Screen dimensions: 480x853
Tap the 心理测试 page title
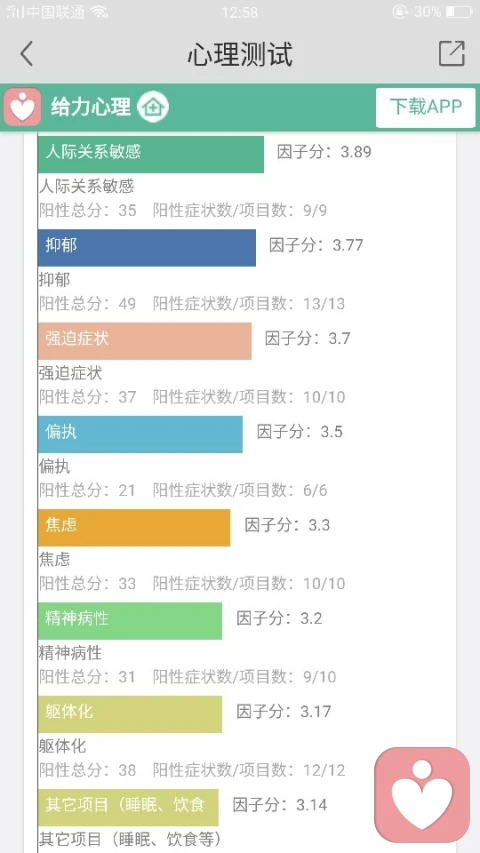click(x=240, y=54)
